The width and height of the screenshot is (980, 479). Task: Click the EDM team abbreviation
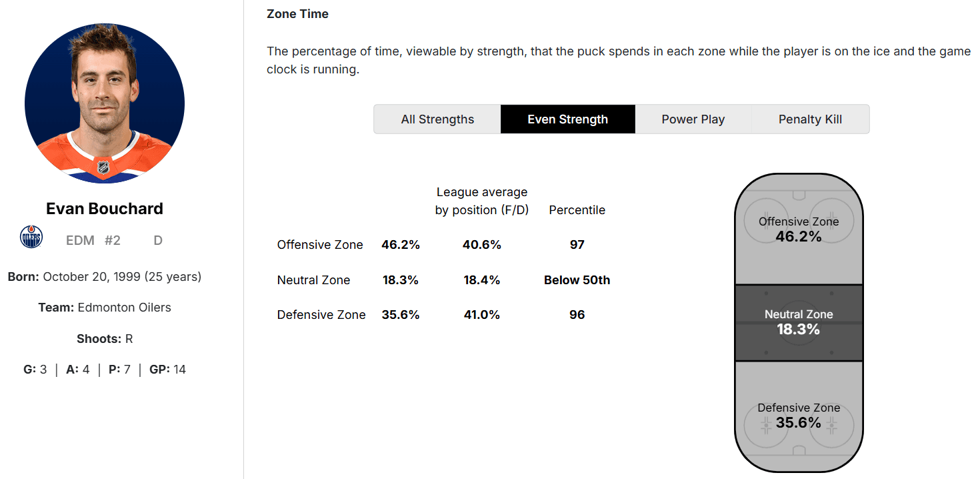pos(80,241)
